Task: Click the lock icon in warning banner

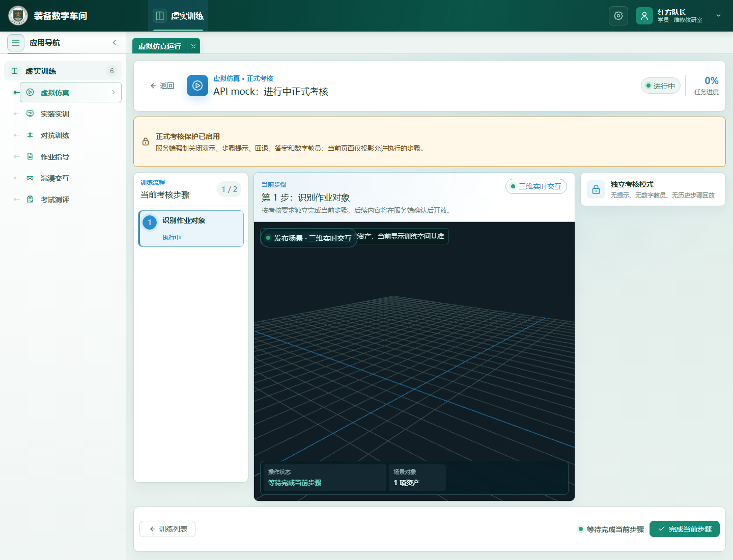Action: click(x=146, y=142)
